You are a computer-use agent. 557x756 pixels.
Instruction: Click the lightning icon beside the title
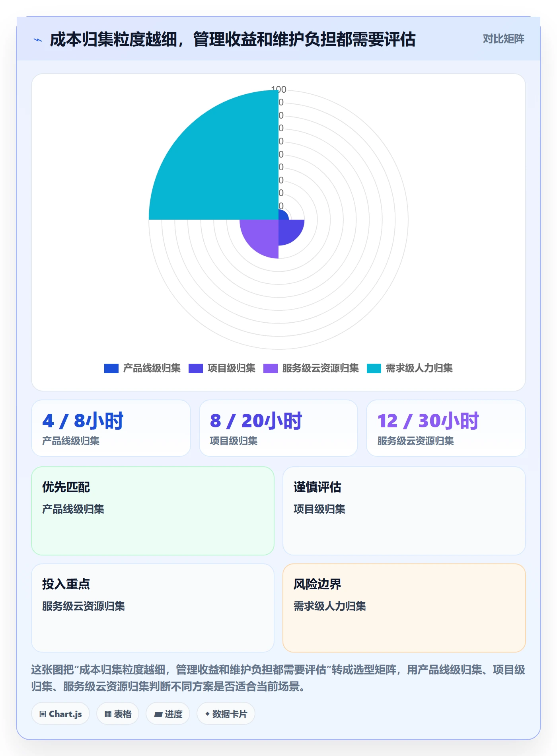pos(38,40)
